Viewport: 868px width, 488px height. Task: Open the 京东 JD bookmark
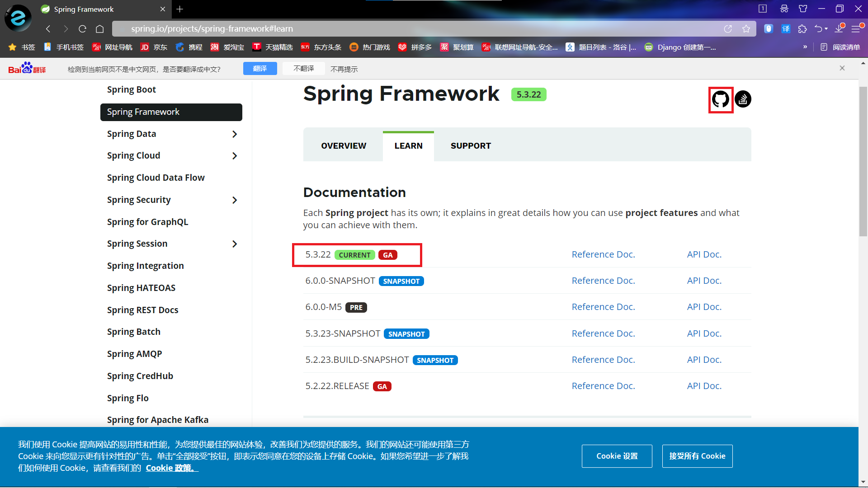154,47
